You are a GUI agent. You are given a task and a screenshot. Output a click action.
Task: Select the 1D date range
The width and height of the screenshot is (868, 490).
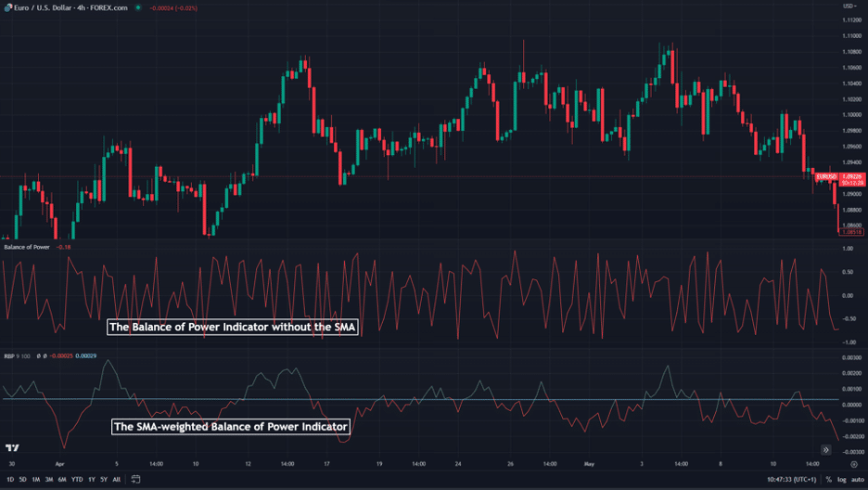coord(10,480)
